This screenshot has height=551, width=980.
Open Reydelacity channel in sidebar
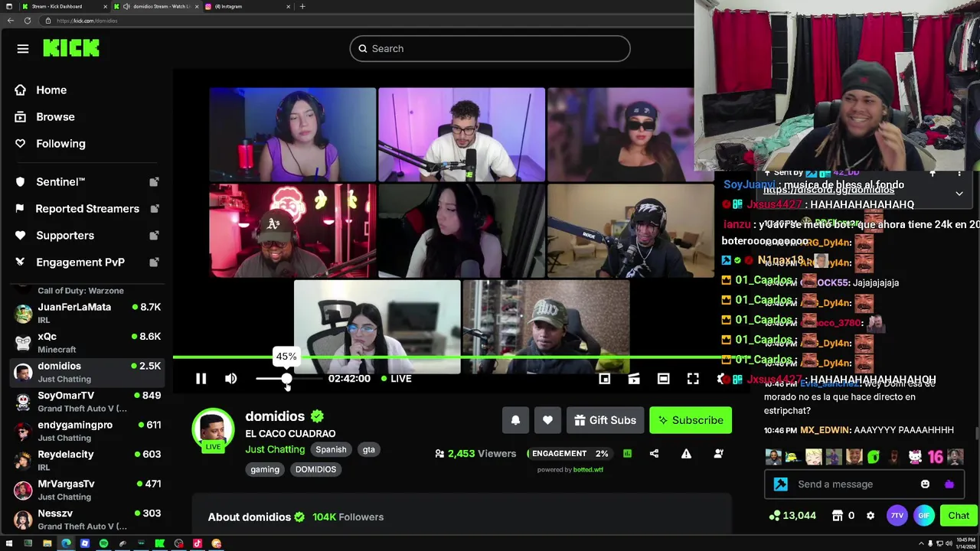87,461
